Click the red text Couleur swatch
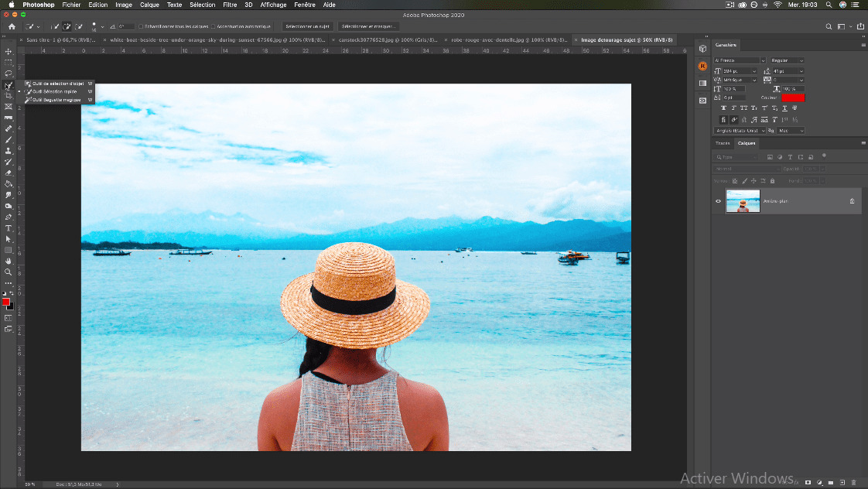The width and height of the screenshot is (868, 489). pyautogui.click(x=792, y=97)
